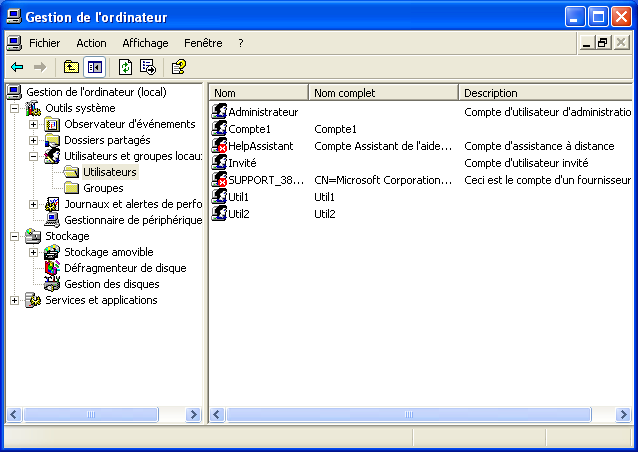Click the Services et applications icon

(33, 300)
